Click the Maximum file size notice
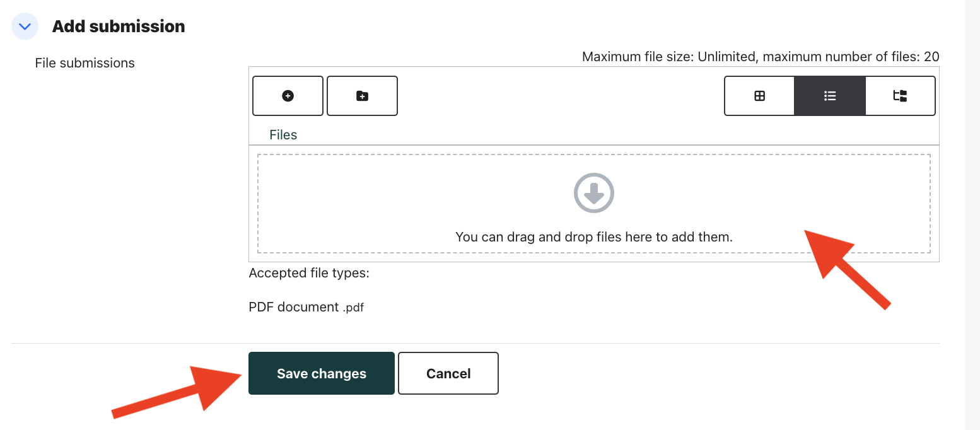Image resolution: width=980 pixels, height=430 pixels. [761, 57]
